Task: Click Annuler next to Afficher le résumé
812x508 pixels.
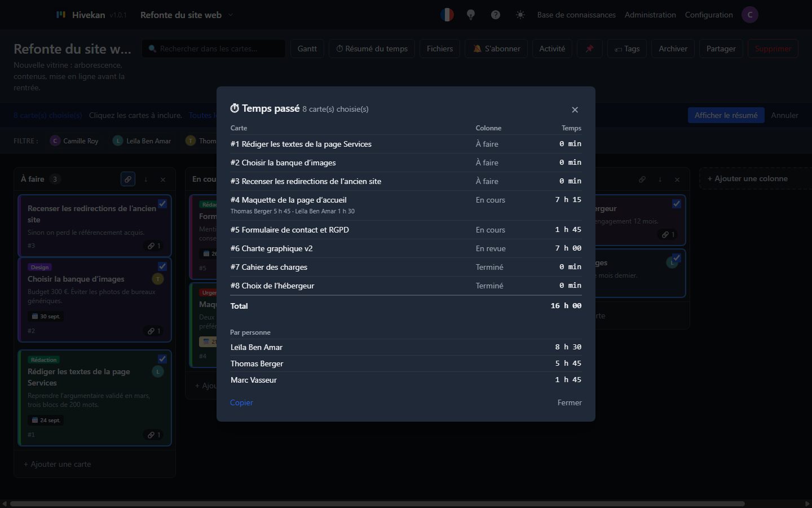Action: click(784, 115)
